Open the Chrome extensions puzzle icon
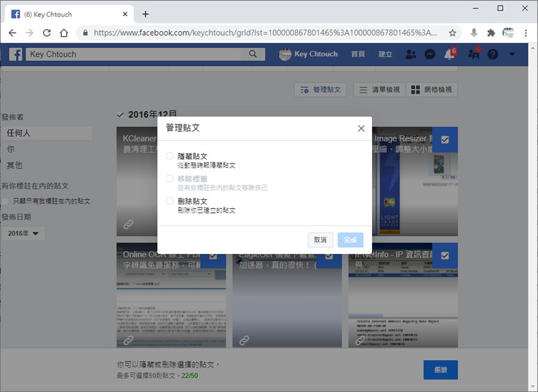 (491, 33)
